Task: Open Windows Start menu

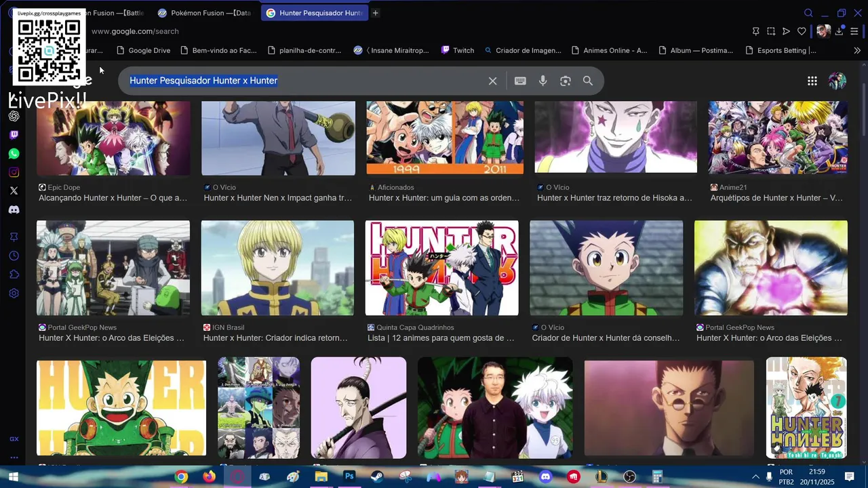Action: (x=13, y=477)
